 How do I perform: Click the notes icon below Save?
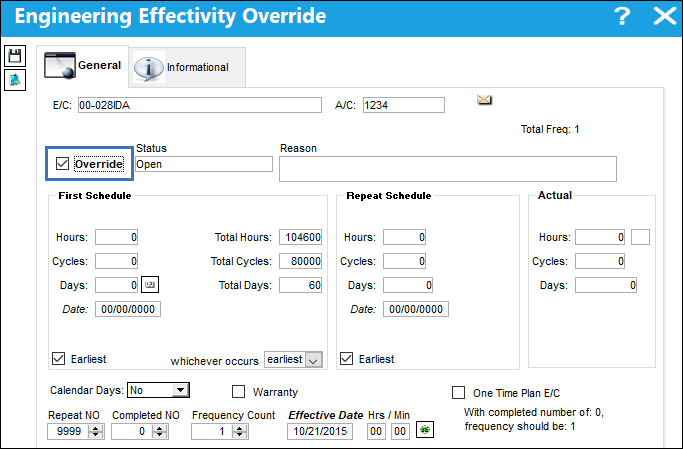coord(15,80)
